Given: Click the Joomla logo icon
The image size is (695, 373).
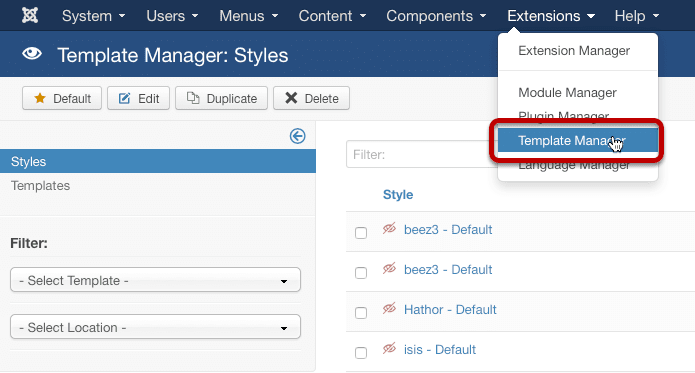Looking at the screenshot, I should point(30,16).
